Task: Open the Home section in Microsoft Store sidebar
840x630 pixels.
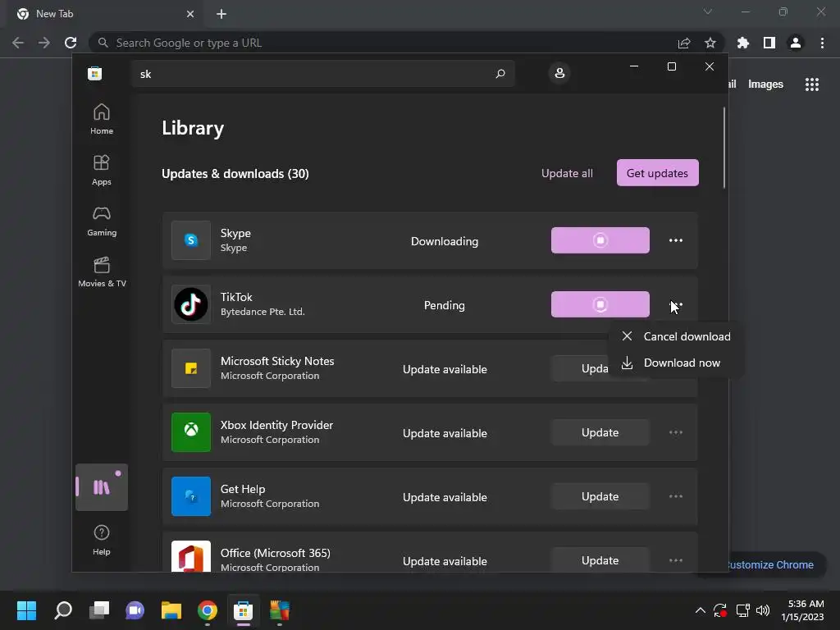Action: [101, 119]
